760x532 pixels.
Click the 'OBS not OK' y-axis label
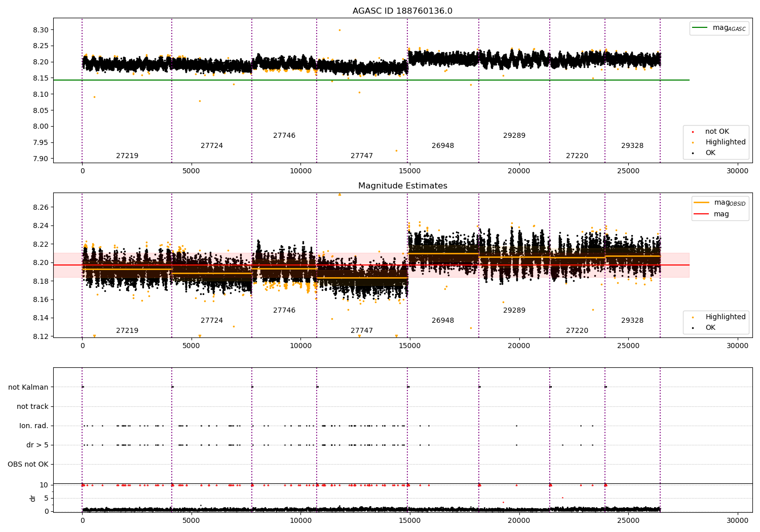click(28, 465)
